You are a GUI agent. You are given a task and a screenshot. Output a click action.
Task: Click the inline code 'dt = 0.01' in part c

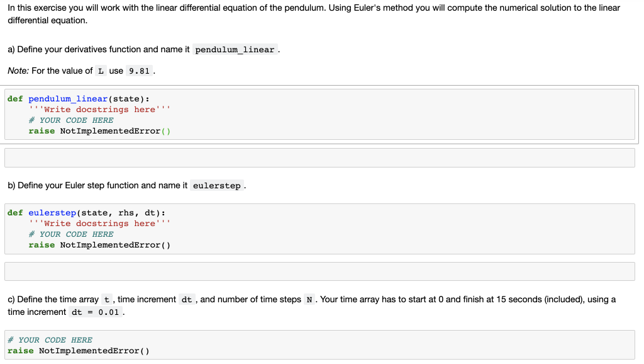(x=96, y=312)
